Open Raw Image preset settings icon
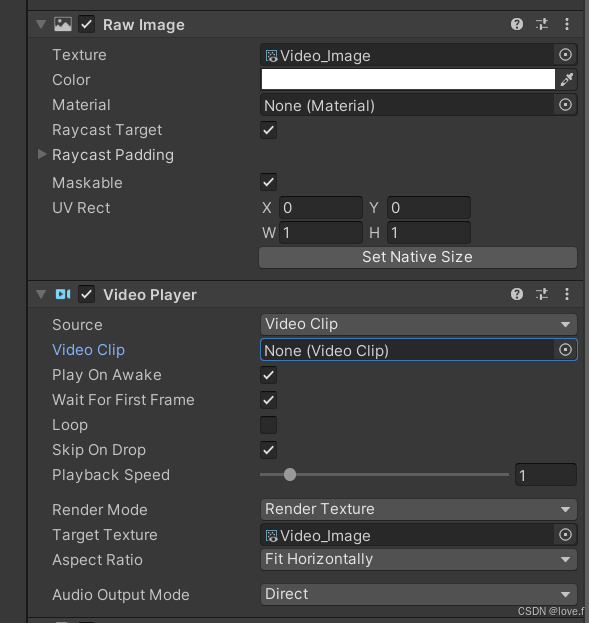Screen dimensions: 589x623 [x=542, y=24]
